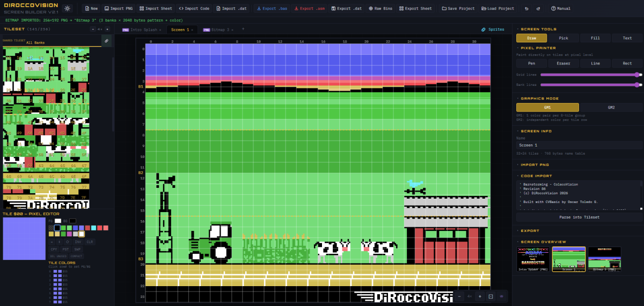Select the Fill screen tool
The image size is (644, 306).
point(595,38)
